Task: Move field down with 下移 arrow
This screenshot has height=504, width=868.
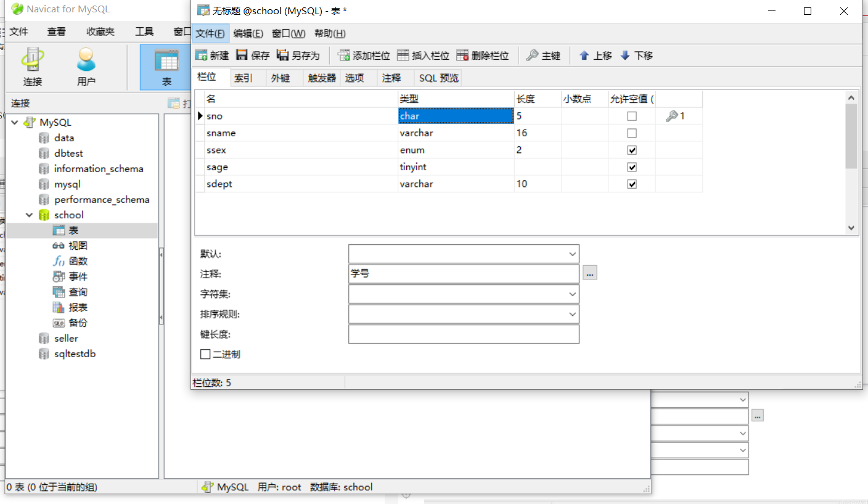Action: point(636,56)
